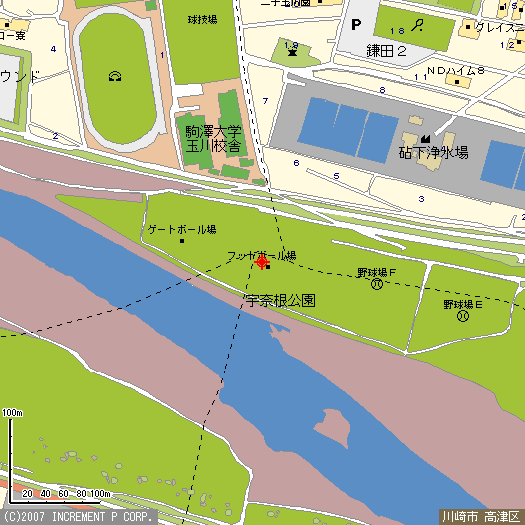Click the 2007 INCREMENT P CORP copyright notice
The width and height of the screenshot is (525, 525).
coord(78,516)
